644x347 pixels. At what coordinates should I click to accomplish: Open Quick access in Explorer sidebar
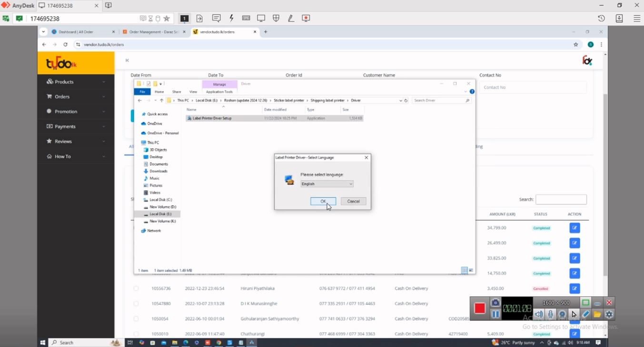click(157, 114)
